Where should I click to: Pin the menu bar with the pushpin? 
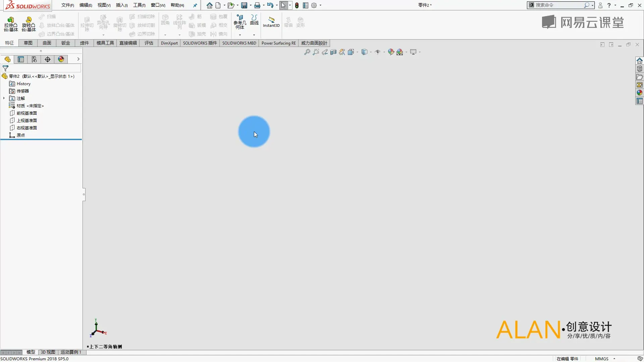point(195,5)
